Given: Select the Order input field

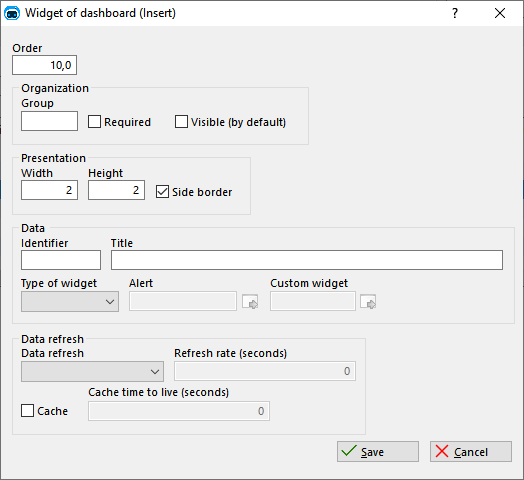Looking at the screenshot, I should [44, 65].
